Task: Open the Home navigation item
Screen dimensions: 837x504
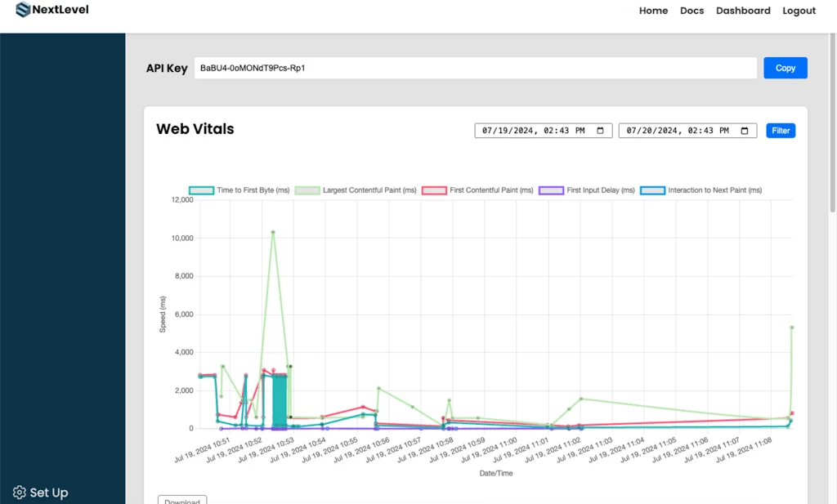Action: 653,11
